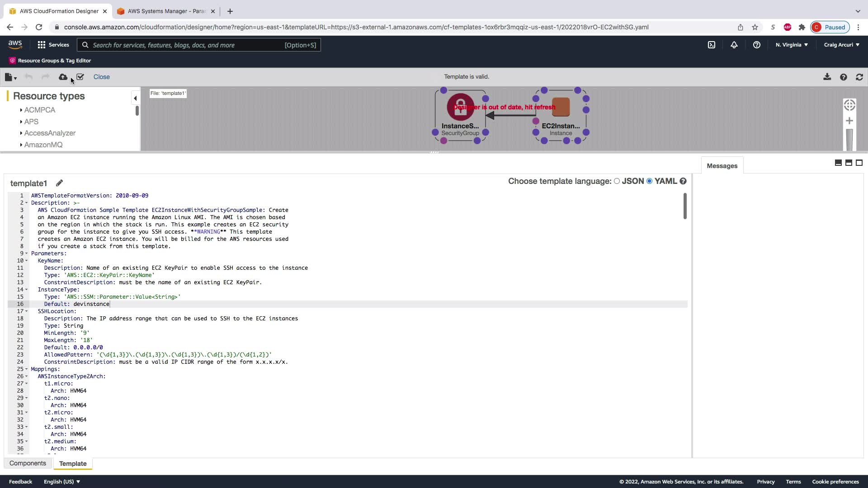Click the Close link in toolbar
This screenshot has height=488, width=868.
click(x=101, y=77)
